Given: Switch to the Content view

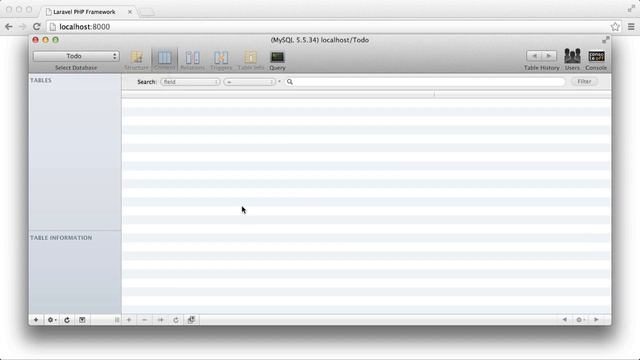Looking at the screenshot, I should 164,60.
